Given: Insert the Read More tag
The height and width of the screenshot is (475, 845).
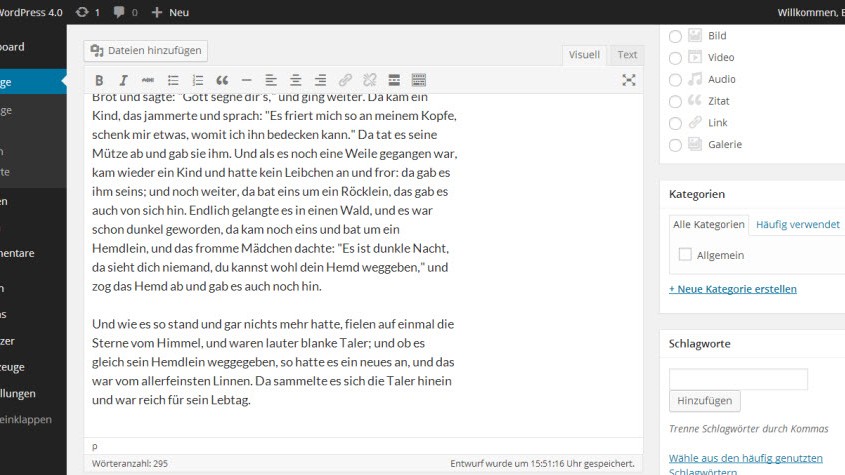Looking at the screenshot, I should [x=394, y=80].
